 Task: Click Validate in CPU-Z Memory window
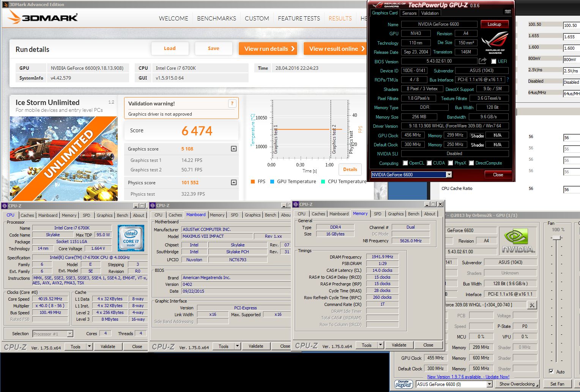click(399, 345)
